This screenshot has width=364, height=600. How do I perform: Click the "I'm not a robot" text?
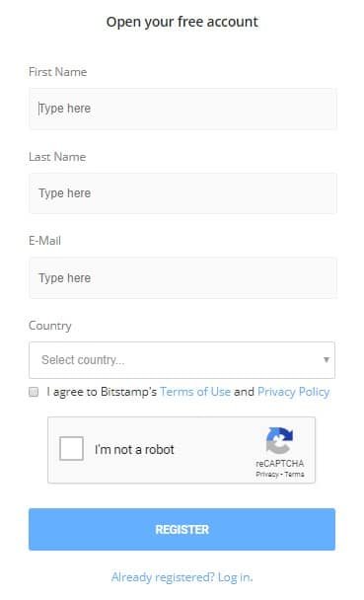point(134,449)
